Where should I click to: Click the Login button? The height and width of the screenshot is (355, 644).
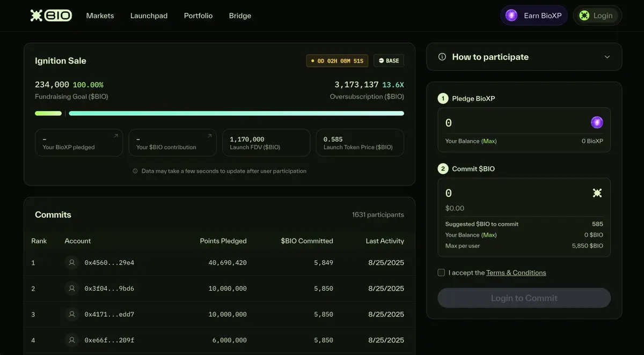coord(597,16)
